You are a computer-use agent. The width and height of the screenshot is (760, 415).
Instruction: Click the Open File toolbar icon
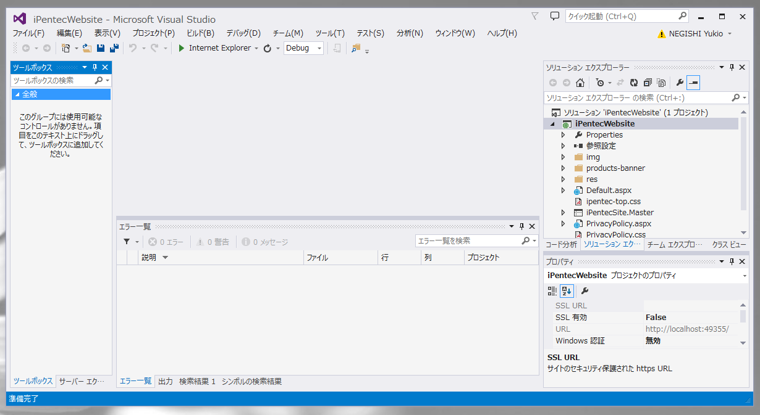[x=87, y=48]
